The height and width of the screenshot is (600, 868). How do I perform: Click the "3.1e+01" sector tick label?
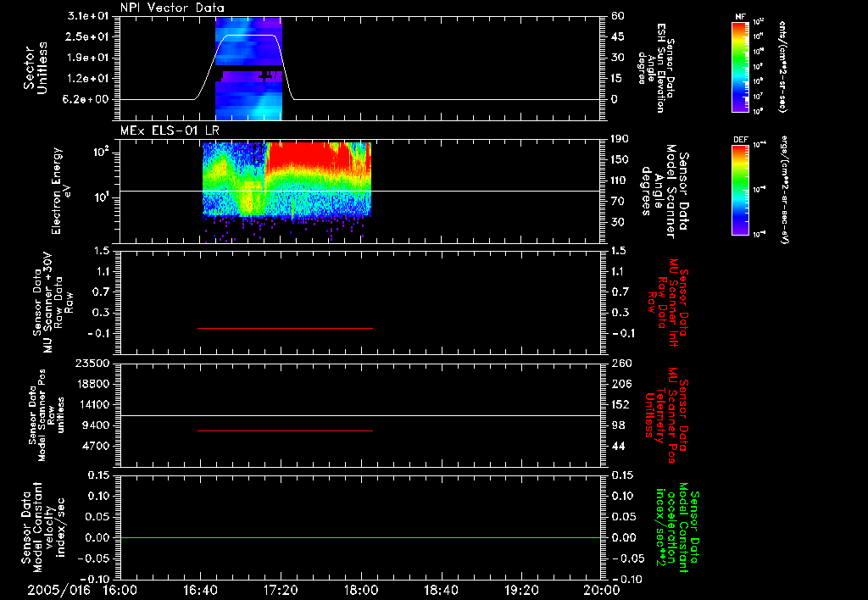coord(88,16)
